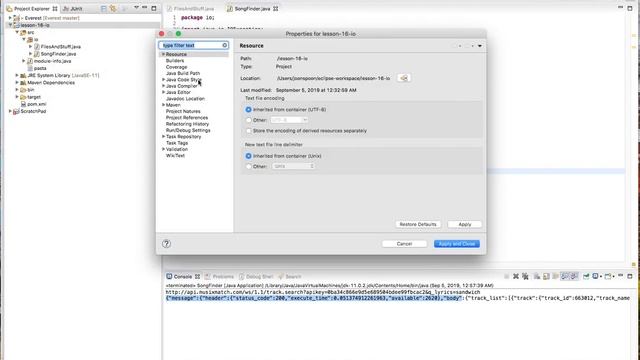Maximize the Project Explorer view
640x360 pixels.
(x=154, y=8)
